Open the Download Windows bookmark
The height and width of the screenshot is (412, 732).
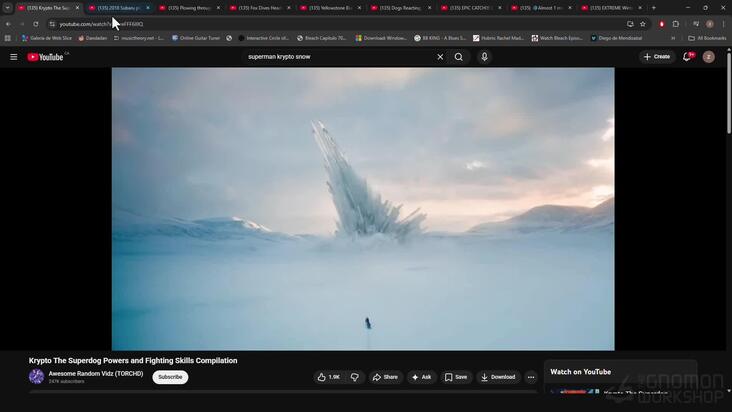[x=381, y=38]
